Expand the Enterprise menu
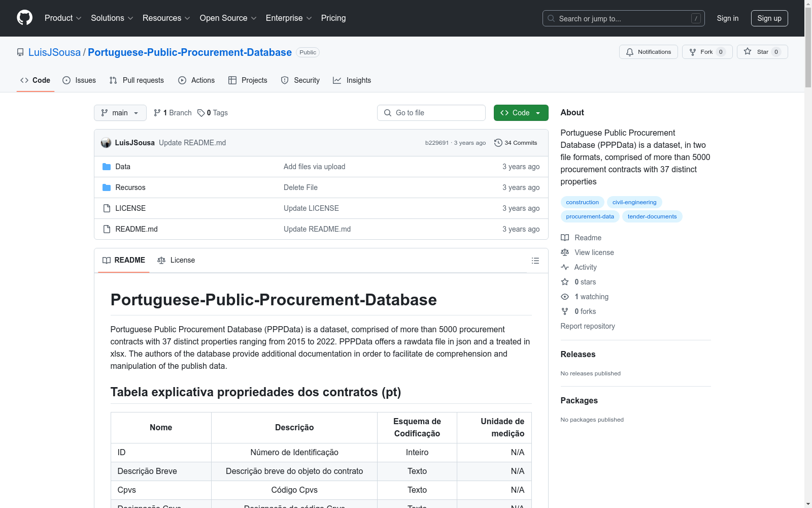Viewport: 812px width, 508px height. click(289, 18)
